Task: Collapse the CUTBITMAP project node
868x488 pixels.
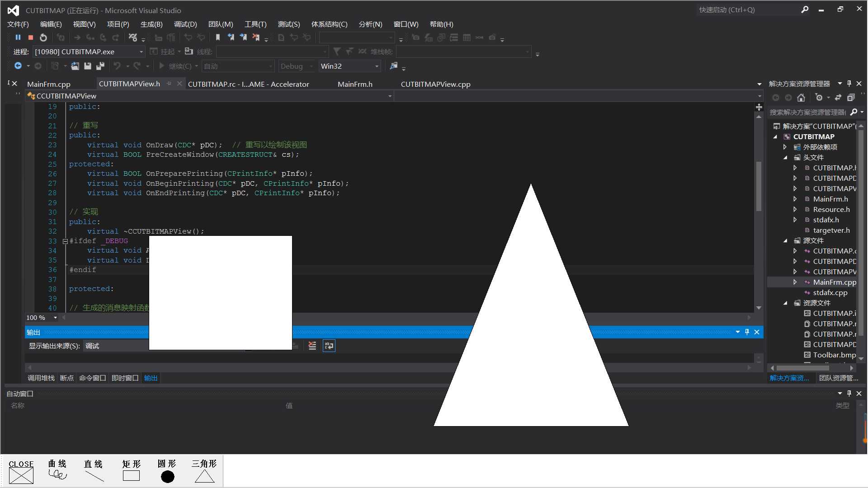Action: tap(775, 136)
